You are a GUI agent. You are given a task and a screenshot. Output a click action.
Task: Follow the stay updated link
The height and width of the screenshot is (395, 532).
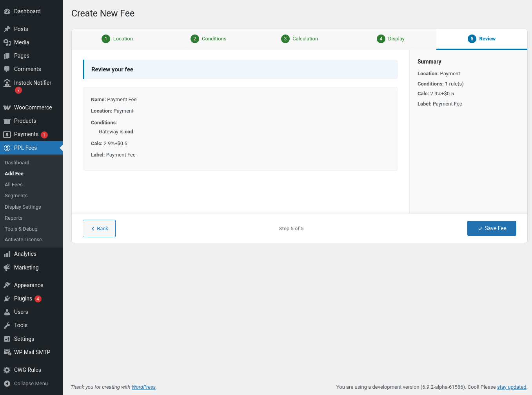511,387
